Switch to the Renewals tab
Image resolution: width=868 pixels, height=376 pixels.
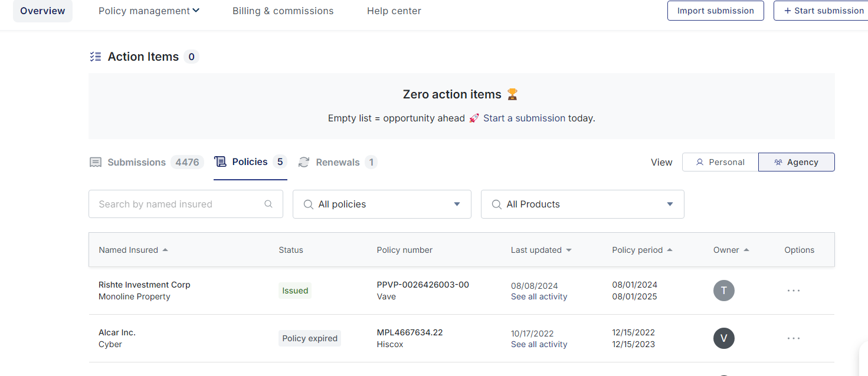click(x=338, y=162)
